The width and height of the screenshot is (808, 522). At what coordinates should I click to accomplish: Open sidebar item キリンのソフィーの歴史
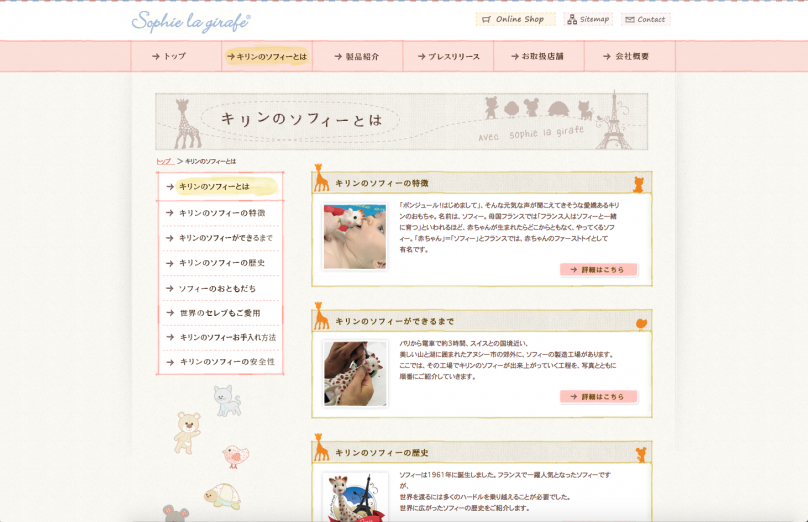coord(221,263)
